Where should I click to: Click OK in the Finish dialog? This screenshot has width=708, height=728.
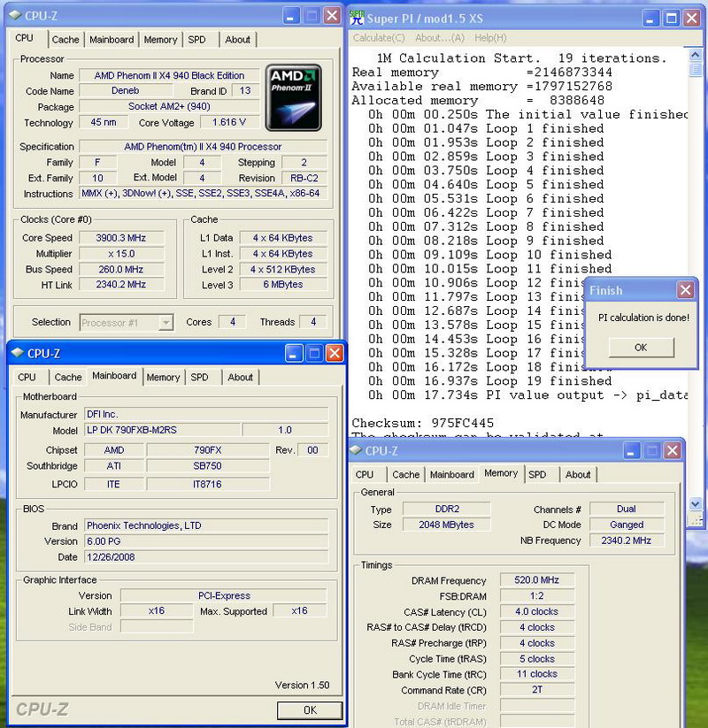coord(641,348)
